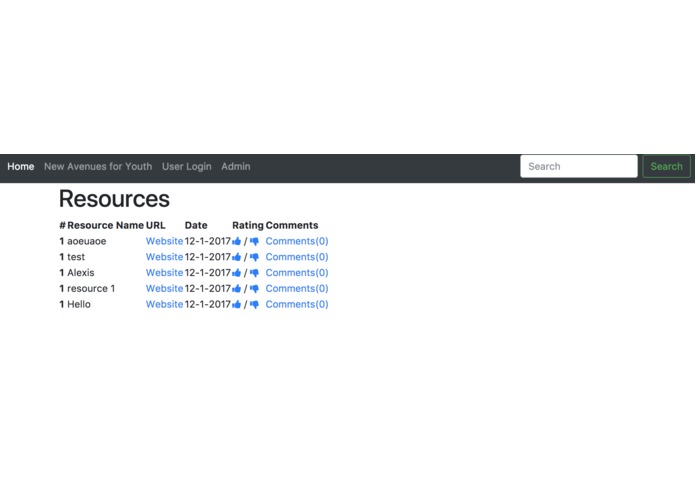695x494 pixels.
Task: Select the Hello resource name
Action: (x=79, y=304)
